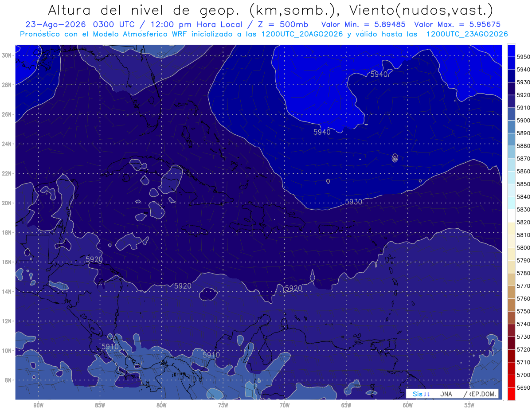Click 'Valor Max. = 5.95675' text
The height and width of the screenshot is (411, 532).
coord(458,24)
